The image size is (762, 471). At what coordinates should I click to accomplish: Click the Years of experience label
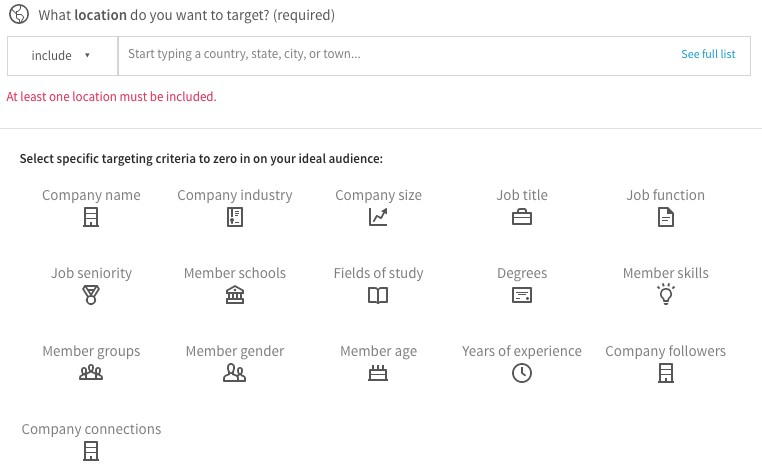(522, 351)
